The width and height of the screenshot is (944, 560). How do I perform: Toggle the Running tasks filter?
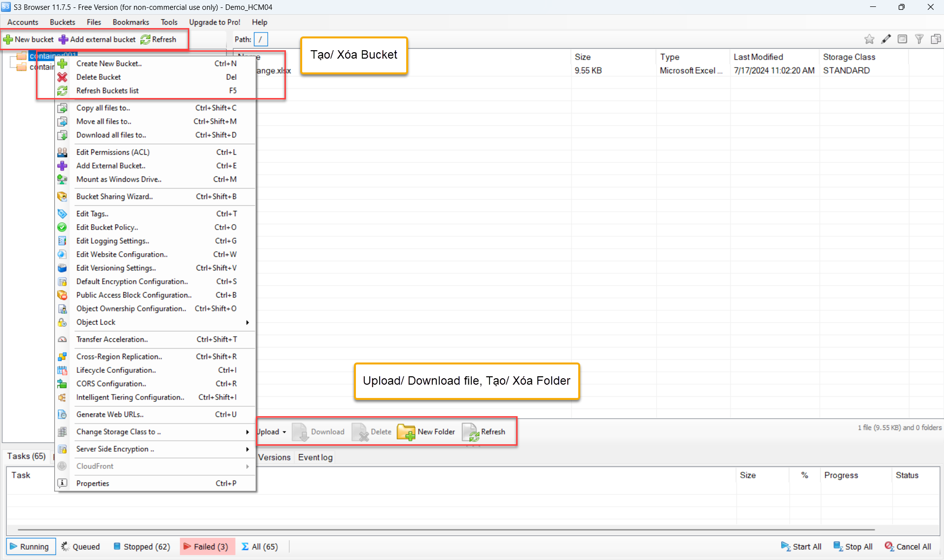pos(31,547)
